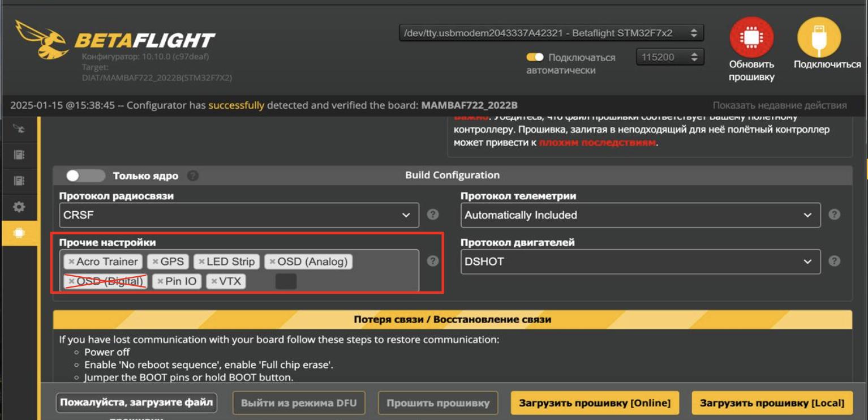Click help icon beside Протокол двигателей dropdown
Screen dimensions: 868x420
pyautogui.click(x=834, y=261)
